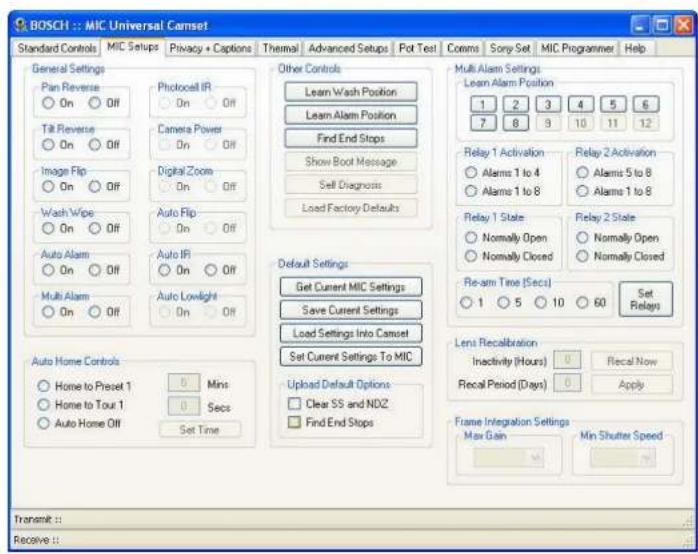Set Relay 1 State to Normally Closed

click(x=471, y=256)
